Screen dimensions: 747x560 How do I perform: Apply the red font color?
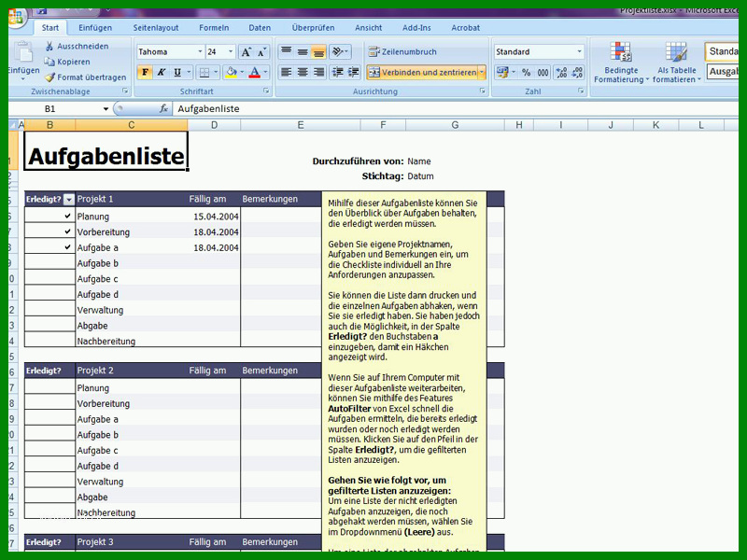tap(254, 73)
